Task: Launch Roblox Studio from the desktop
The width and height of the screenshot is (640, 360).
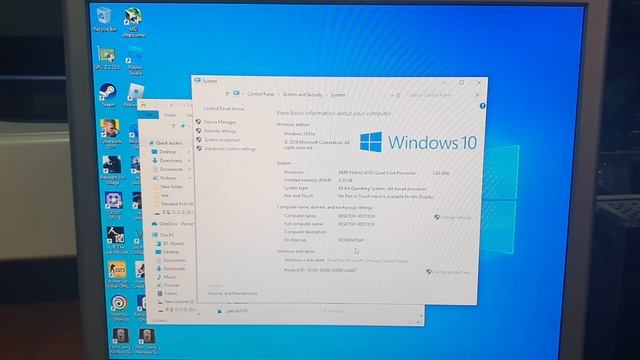Action: coord(135,60)
